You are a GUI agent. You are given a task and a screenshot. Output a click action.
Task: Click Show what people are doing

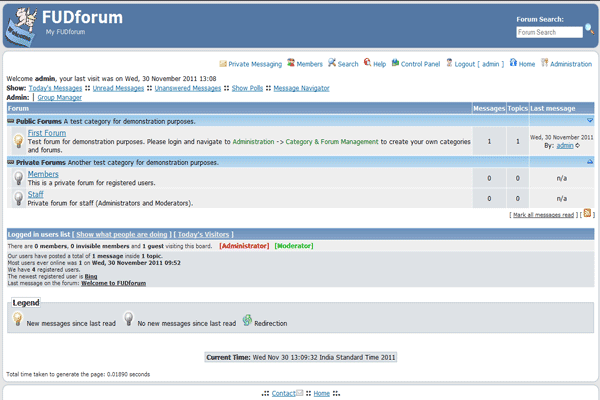pyautogui.click(x=122, y=234)
